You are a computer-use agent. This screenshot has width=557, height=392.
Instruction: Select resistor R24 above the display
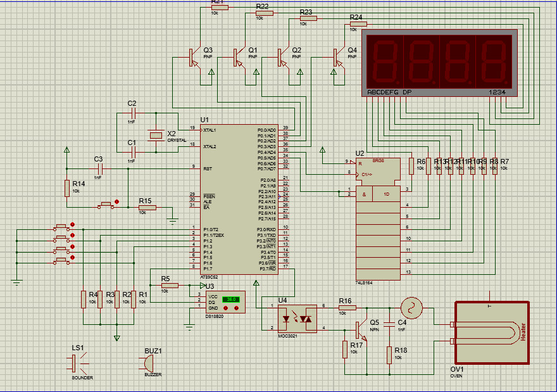pos(358,24)
